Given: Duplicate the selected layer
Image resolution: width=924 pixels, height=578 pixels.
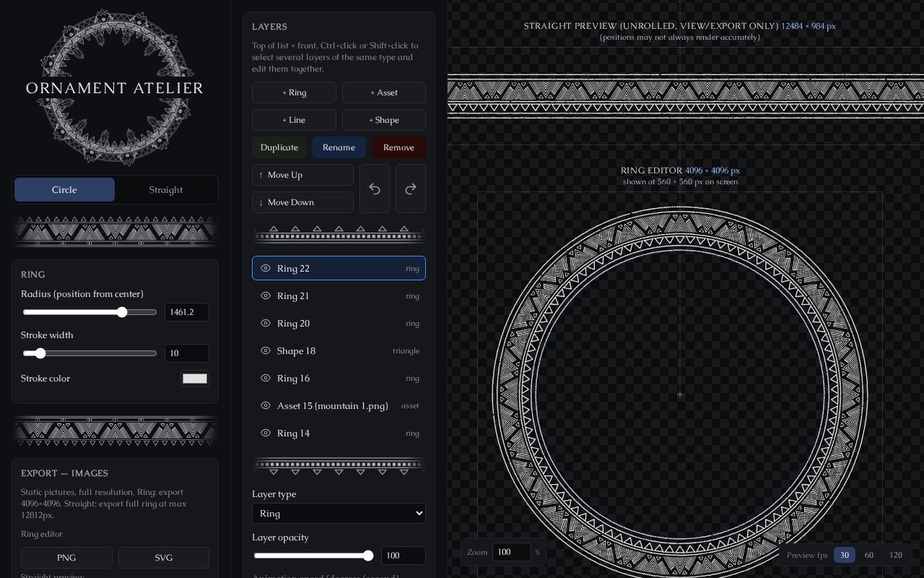Looking at the screenshot, I should 279,147.
